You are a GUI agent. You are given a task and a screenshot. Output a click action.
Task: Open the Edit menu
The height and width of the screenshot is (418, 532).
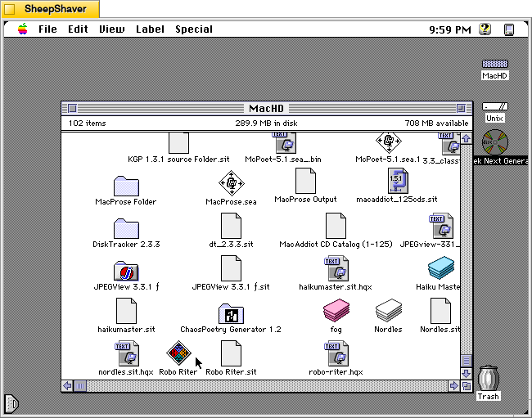click(78, 29)
